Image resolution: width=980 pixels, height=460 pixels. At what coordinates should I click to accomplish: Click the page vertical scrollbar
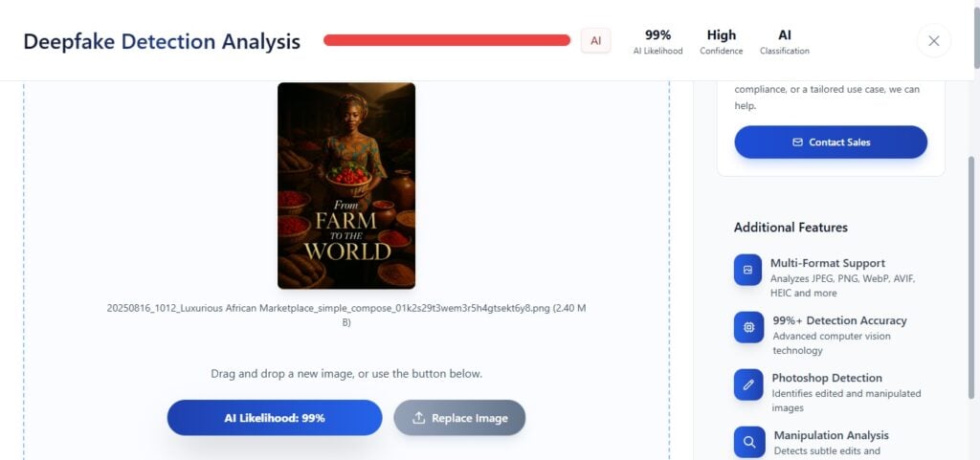(973, 277)
